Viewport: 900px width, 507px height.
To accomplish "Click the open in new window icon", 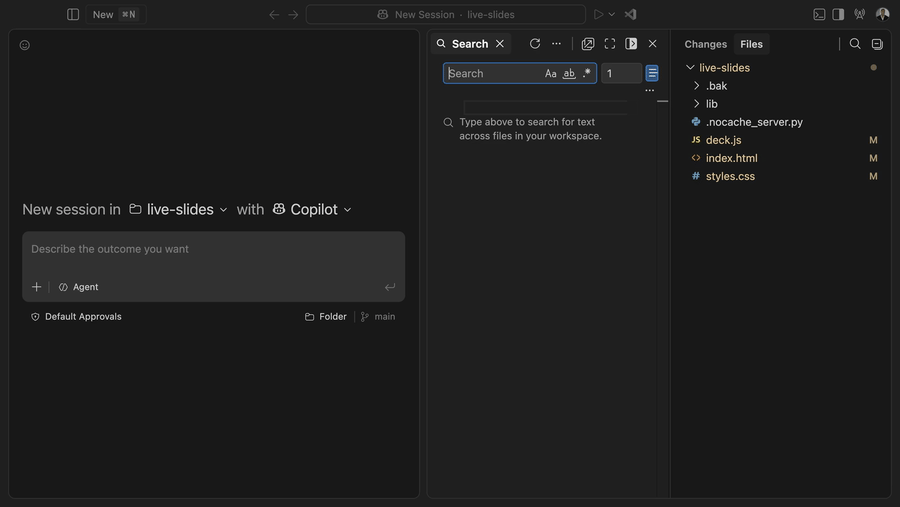I will tap(588, 44).
